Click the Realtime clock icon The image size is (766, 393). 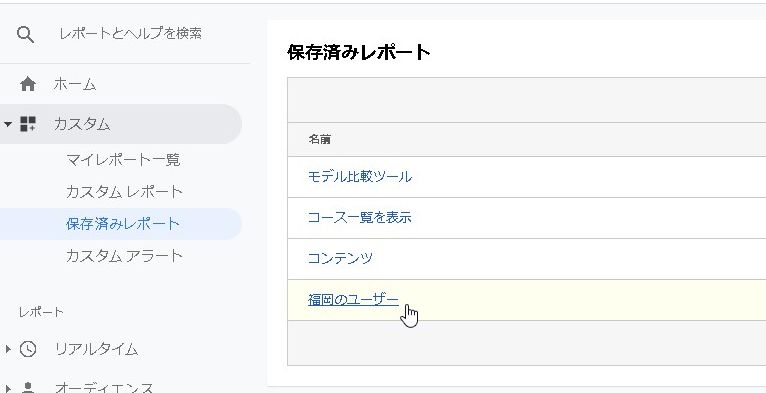point(28,349)
